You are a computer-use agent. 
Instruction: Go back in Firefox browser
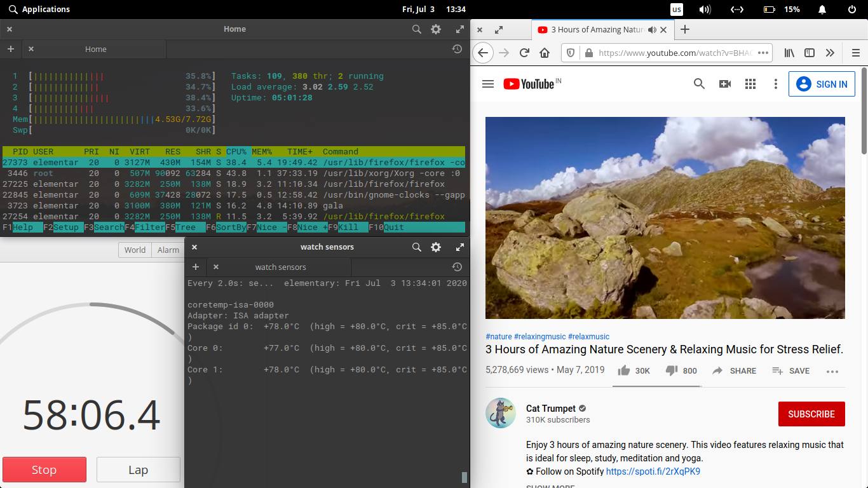(483, 53)
